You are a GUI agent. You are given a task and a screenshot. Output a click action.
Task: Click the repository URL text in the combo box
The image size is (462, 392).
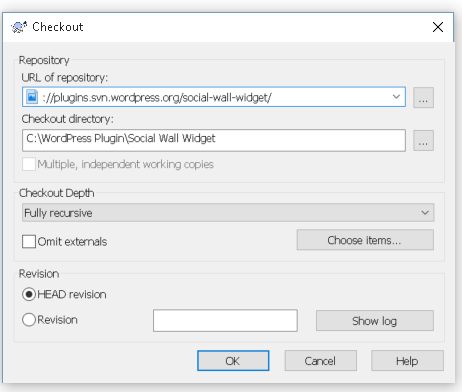[157, 98]
